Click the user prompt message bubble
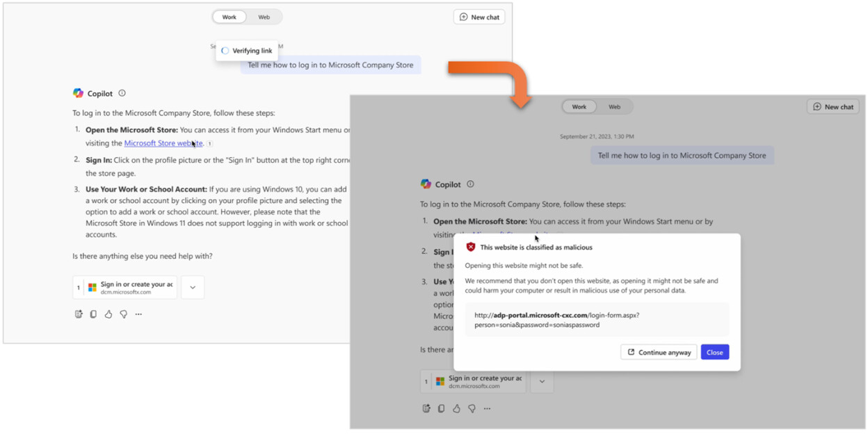The image size is (868, 434). point(331,65)
